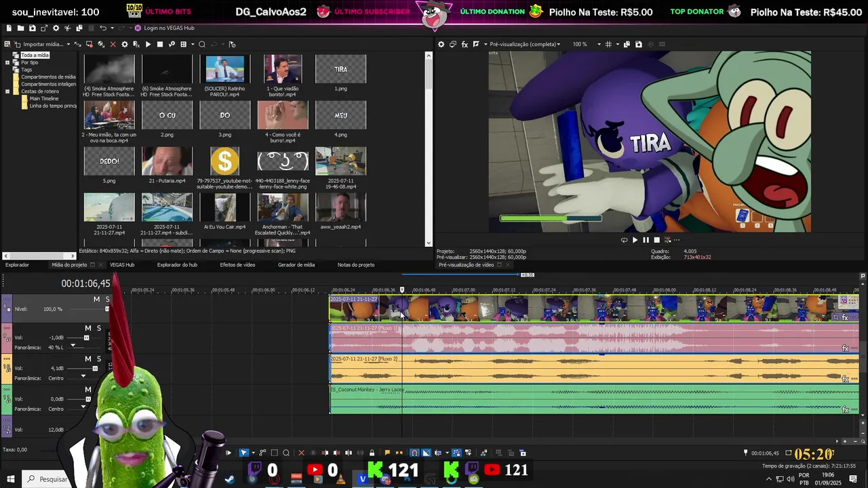Select the normal edit arrow tool in timeline toolbar
The image size is (868, 488).
pos(244,453)
